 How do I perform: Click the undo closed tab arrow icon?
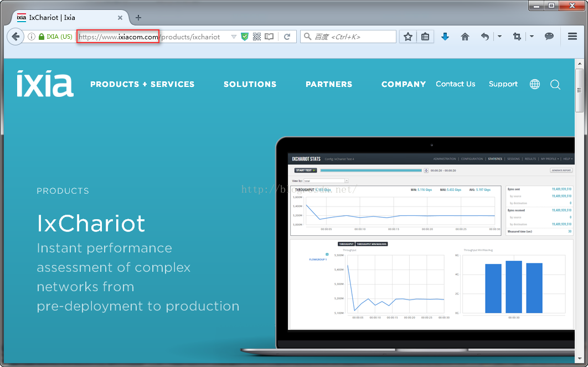tap(485, 37)
